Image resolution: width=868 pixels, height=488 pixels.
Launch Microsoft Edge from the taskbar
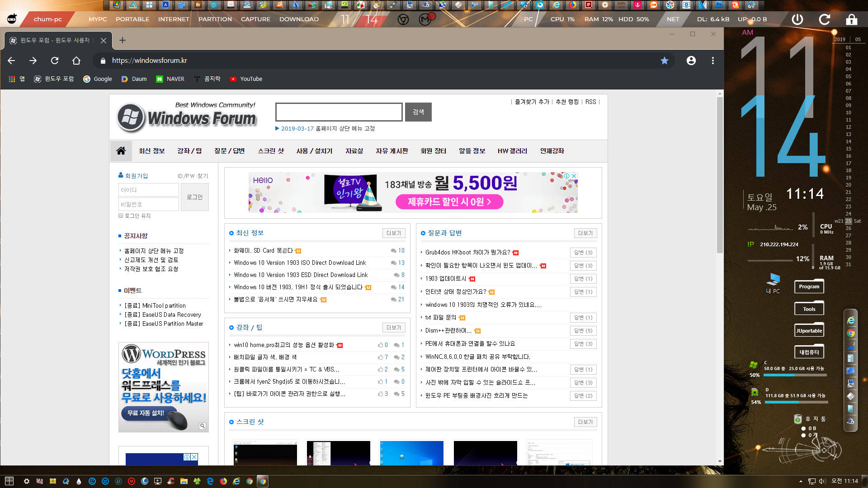point(210,481)
